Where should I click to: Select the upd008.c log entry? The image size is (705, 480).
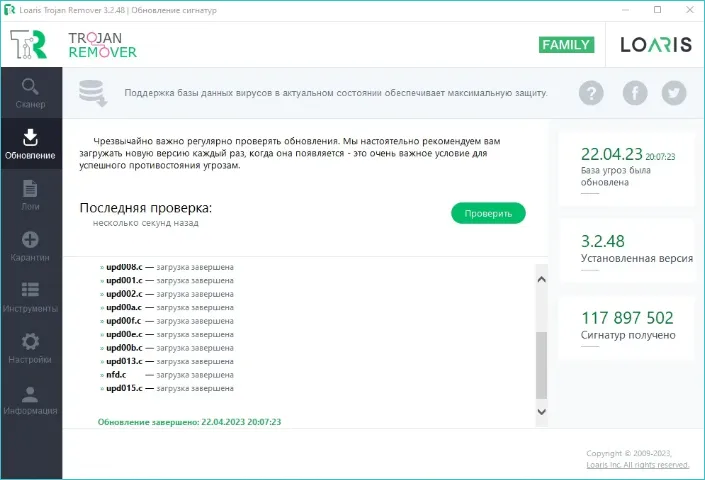point(167,267)
